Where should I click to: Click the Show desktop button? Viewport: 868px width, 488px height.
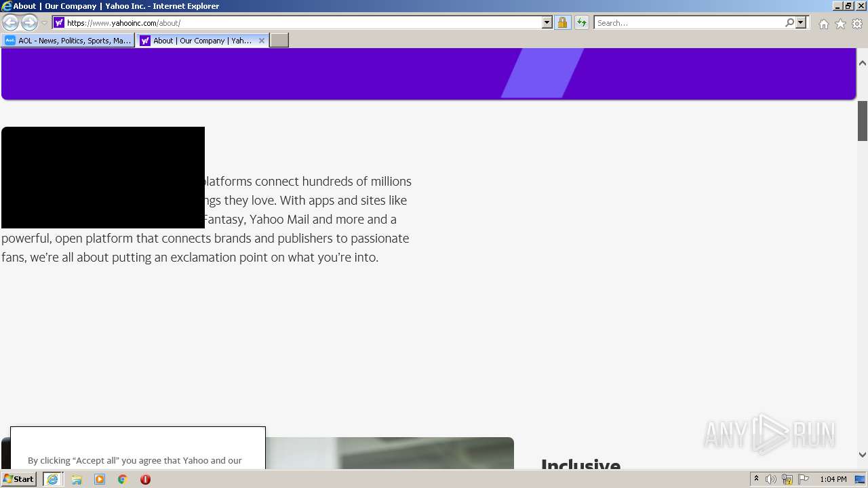pos(860,479)
